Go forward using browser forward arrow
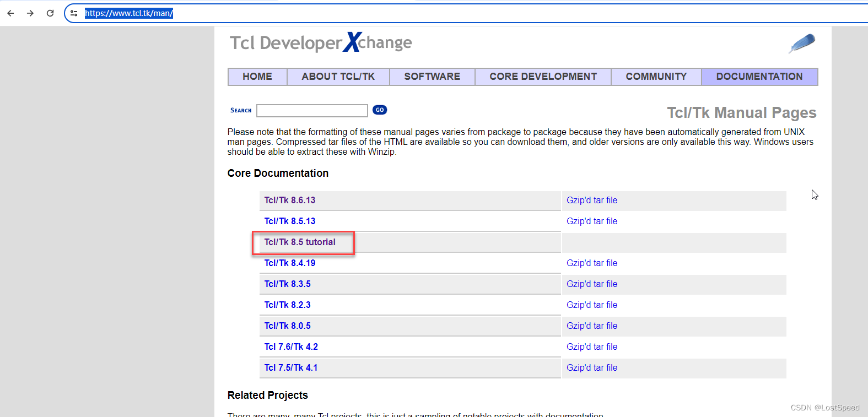Viewport: 868px width, 417px height. click(x=30, y=13)
